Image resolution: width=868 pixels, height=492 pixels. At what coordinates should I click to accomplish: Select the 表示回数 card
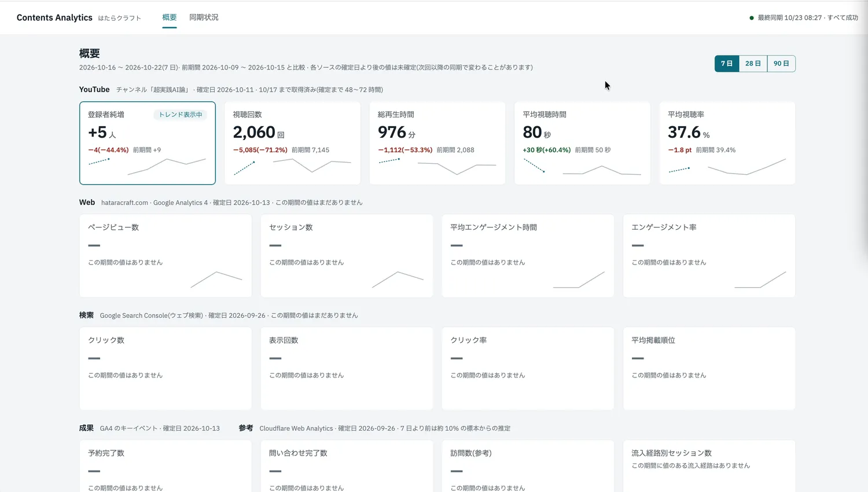[347, 369]
